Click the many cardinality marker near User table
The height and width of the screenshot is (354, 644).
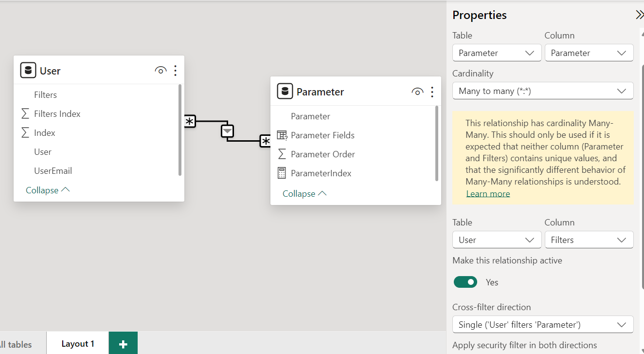[x=190, y=121]
